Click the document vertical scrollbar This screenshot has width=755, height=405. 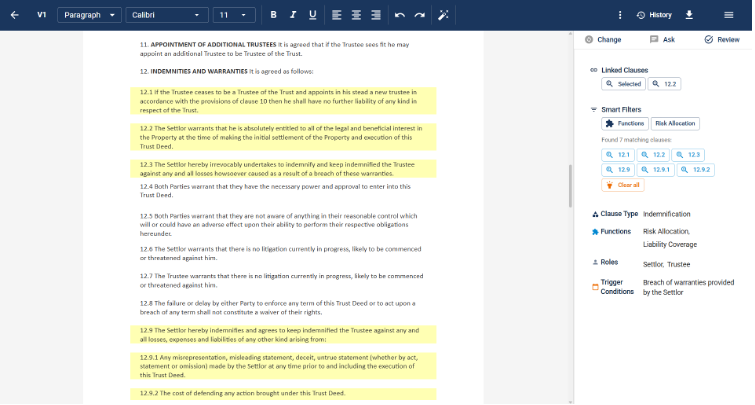[570, 185]
